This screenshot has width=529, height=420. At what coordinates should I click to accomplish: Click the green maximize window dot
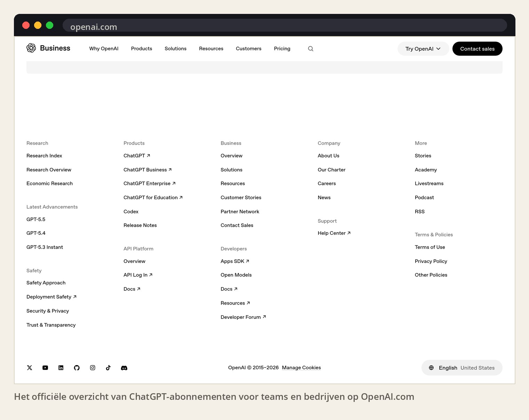pyautogui.click(x=50, y=25)
